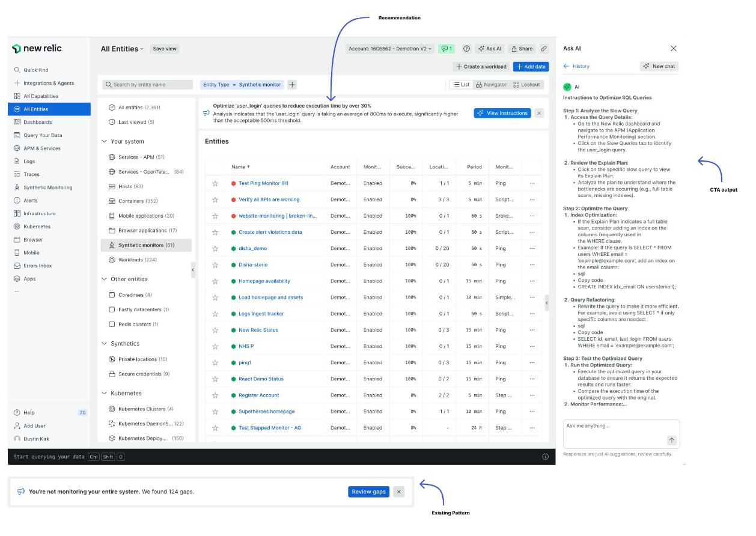This screenshot has height=536, width=756.
Task: Open Ask AI from top toolbar
Action: [490, 49]
